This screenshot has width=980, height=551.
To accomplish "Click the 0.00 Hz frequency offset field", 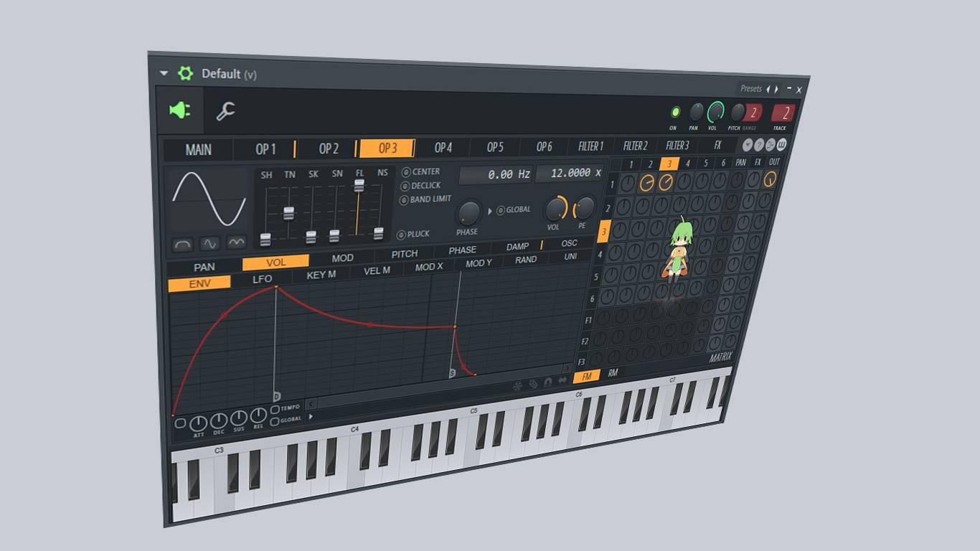I will pos(494,174).
